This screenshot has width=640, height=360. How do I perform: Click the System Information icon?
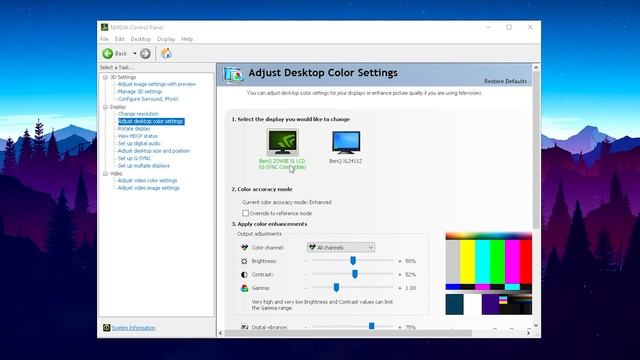pyautogui.click(x=107, y=328)
